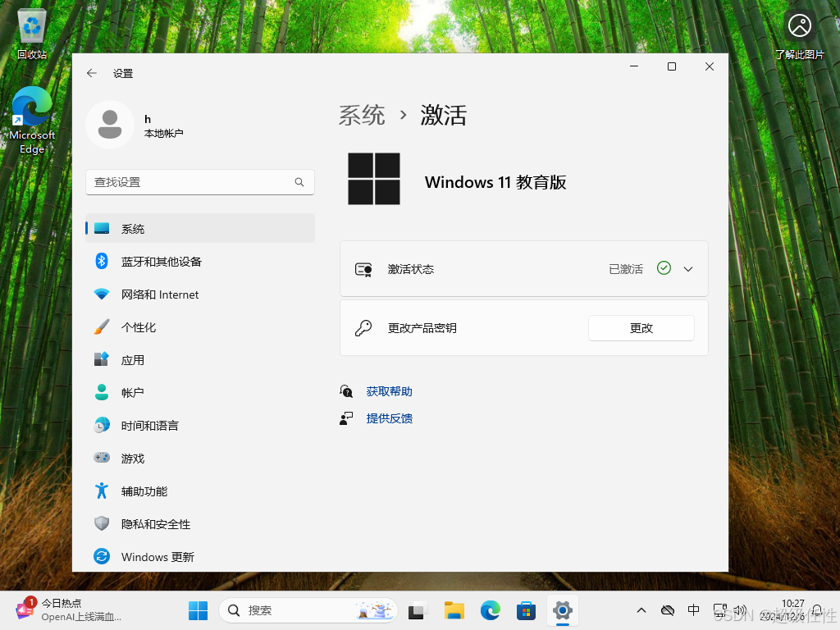
Task: Click the 了解此图片 desktop icon
Action: (x=799, y=34)
